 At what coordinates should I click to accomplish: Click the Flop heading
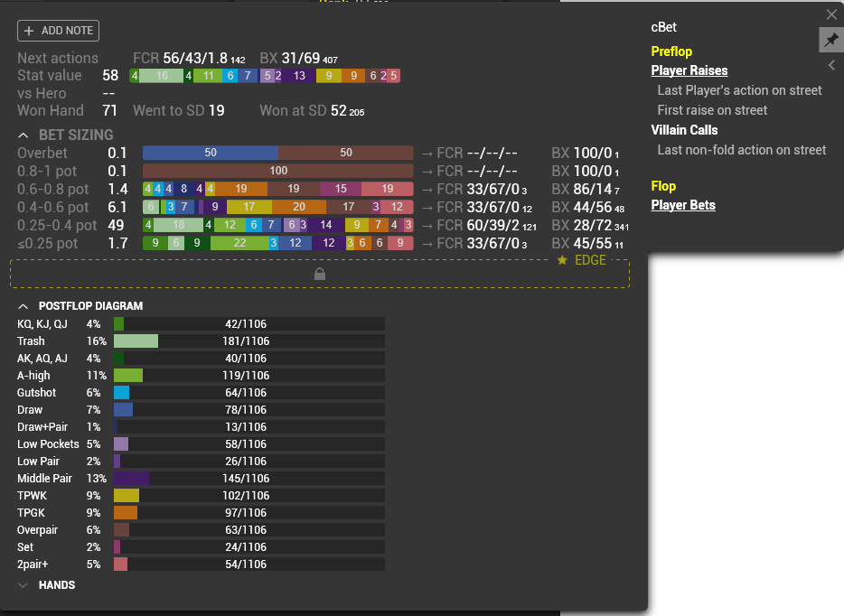(663, 186)
